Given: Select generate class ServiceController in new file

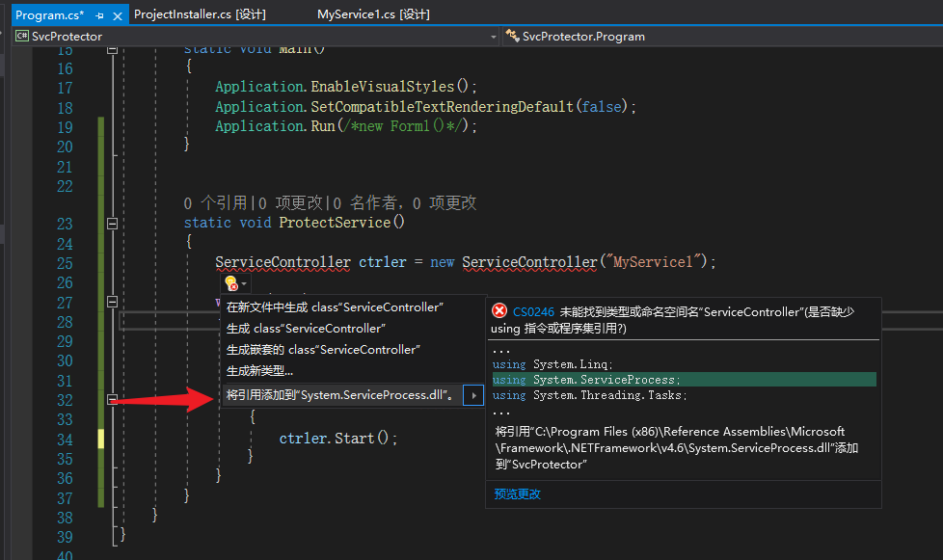Looking at the screenshot, I should [335, 307].
